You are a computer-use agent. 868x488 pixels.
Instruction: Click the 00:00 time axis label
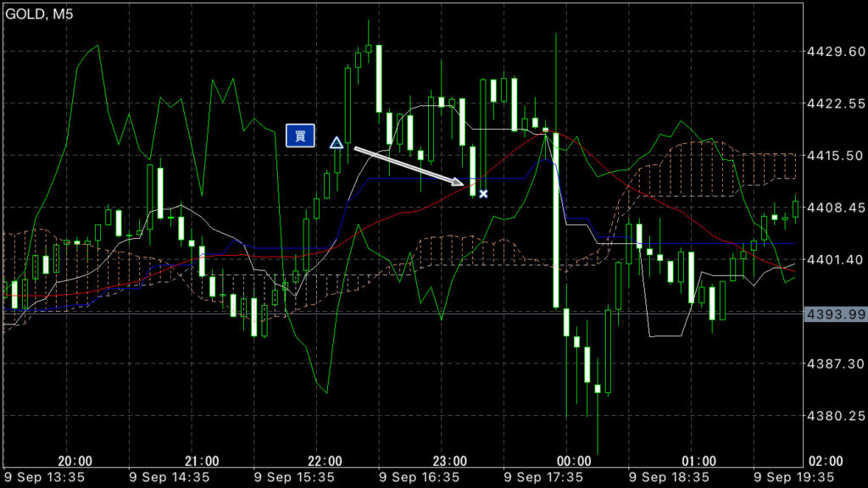click(574, 461)
